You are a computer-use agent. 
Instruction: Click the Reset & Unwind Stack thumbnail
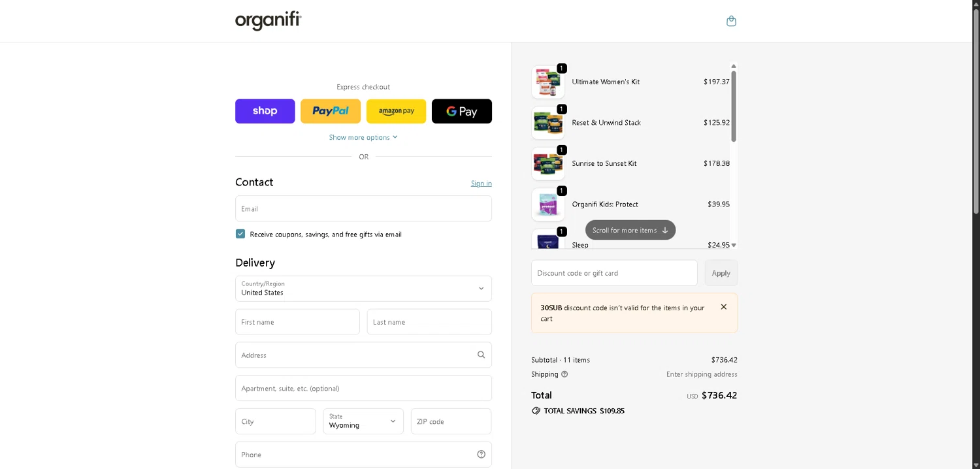548,123
